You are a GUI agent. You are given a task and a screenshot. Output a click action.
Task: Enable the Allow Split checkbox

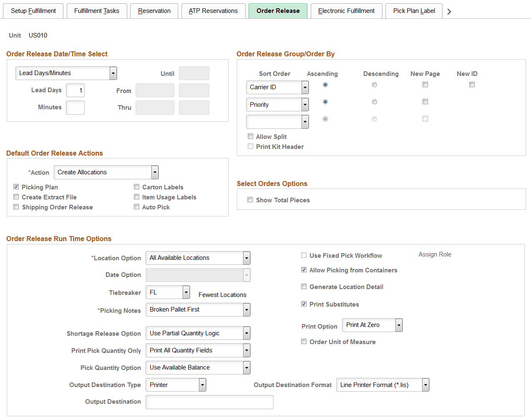point(250,136)
